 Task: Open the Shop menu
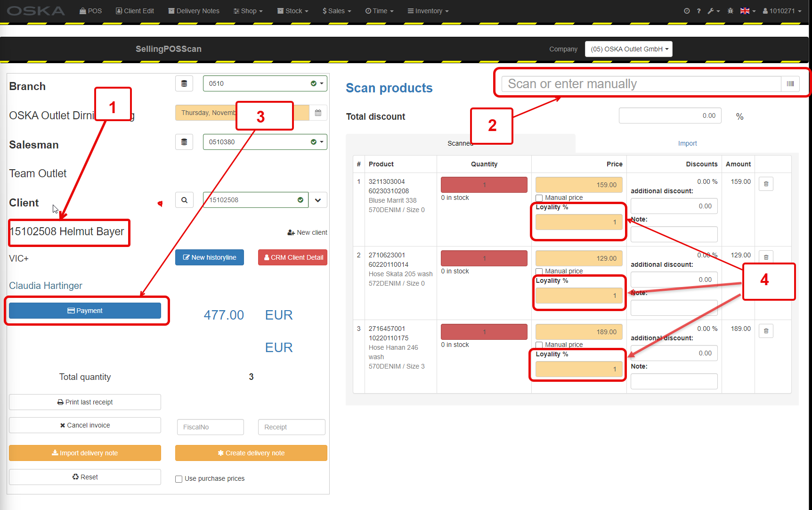pos(248,11)
